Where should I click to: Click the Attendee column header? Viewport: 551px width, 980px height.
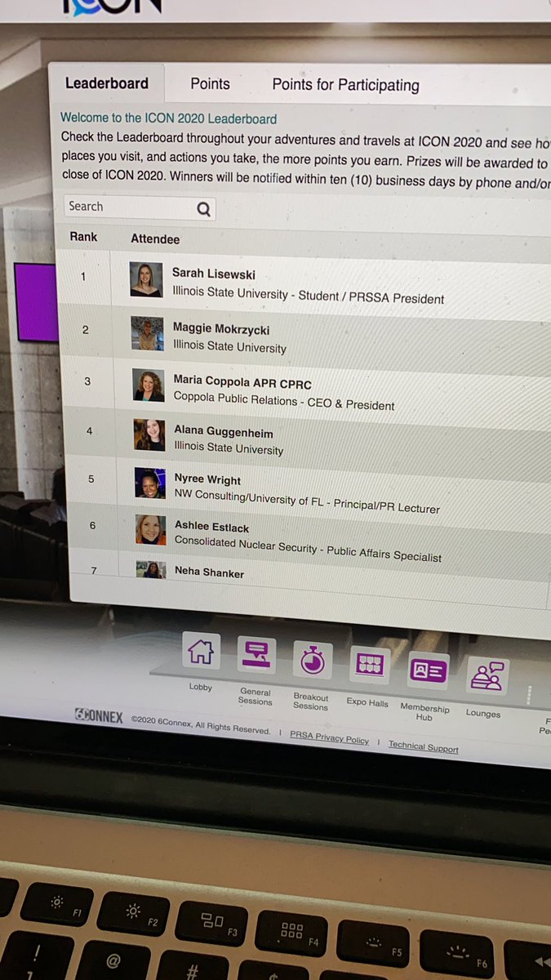[155, 239]
